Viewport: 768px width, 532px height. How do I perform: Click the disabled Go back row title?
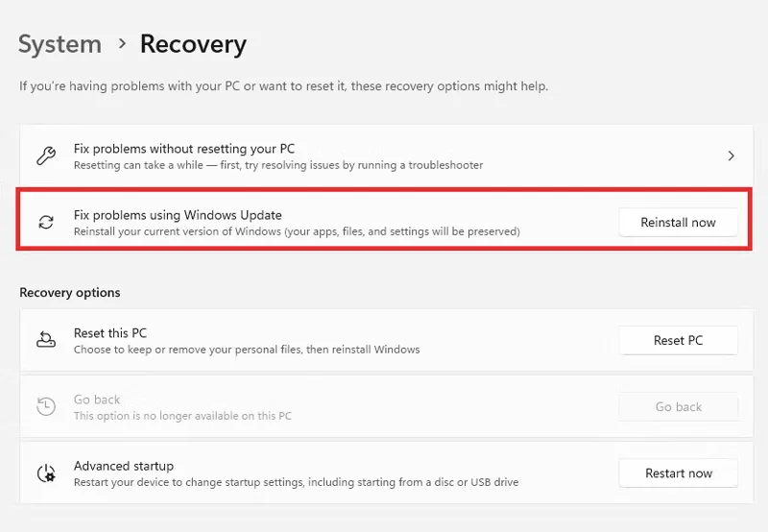97,399
